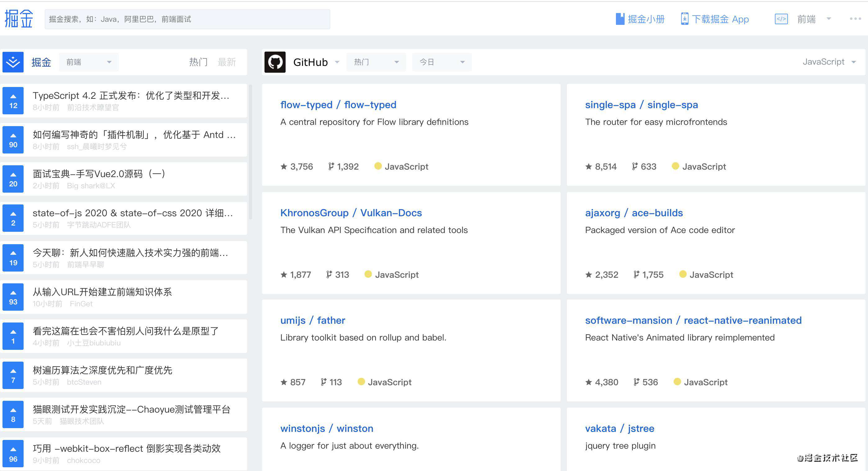Screen dimensions: 868x471
Task: Click the 掘金 logo in header
Action: (19, 18)
